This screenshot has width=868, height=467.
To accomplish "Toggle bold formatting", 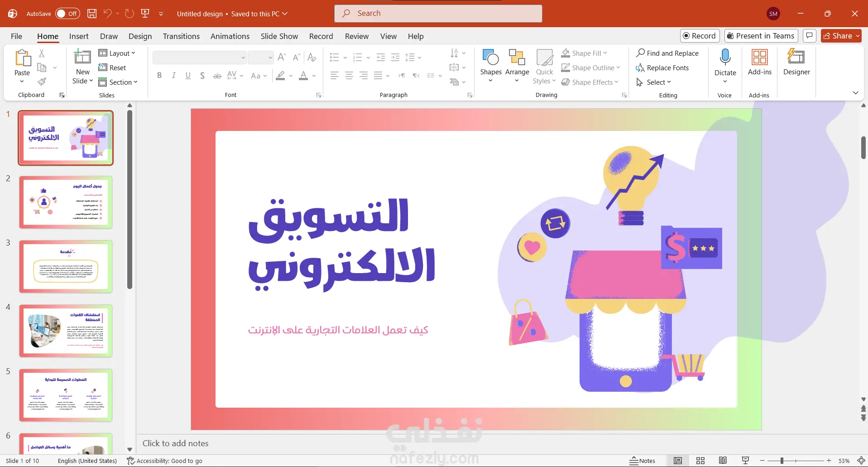I will pyautogui.click(x=159, y=76).
